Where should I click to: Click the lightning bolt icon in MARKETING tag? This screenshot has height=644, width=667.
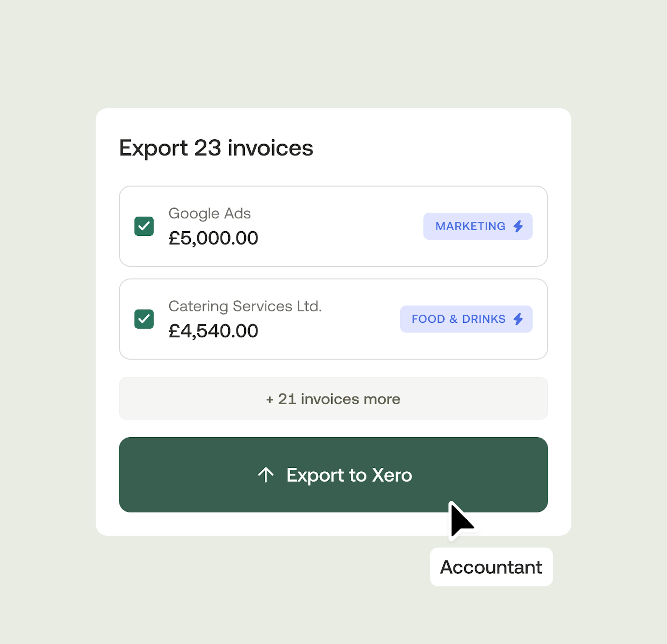tap(518, 226)
